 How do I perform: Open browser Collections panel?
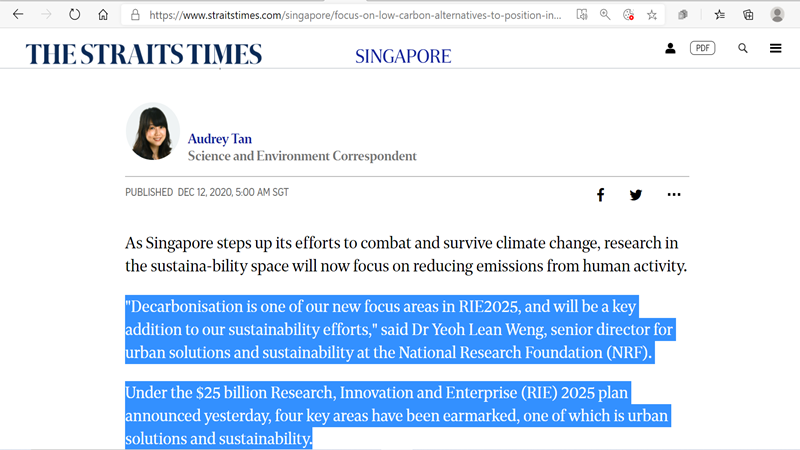(748, 15)
